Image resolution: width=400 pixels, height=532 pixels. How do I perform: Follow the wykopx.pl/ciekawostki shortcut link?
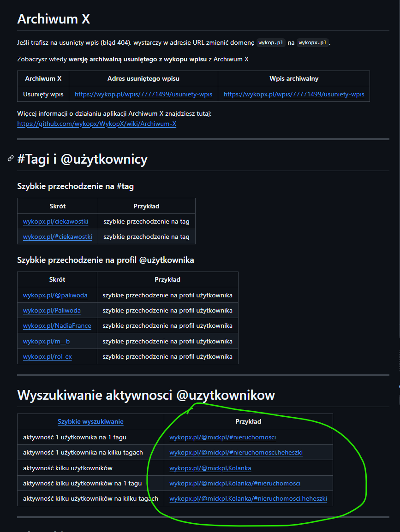[55, 221]
